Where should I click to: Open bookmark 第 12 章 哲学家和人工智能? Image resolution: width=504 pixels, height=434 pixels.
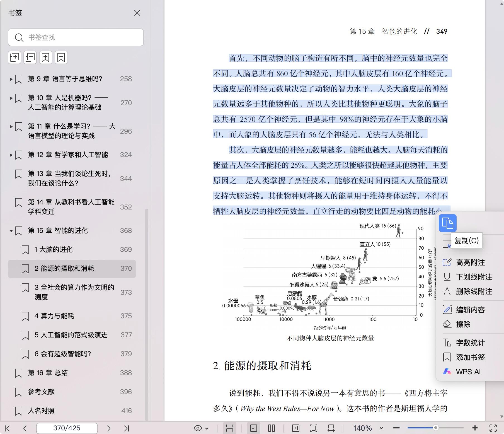pyautogui.click(x=68, y=155)
